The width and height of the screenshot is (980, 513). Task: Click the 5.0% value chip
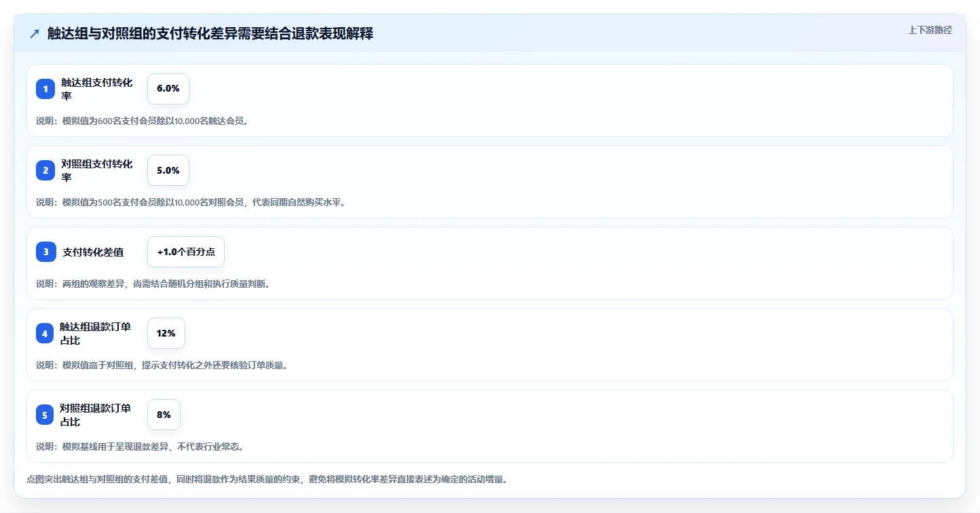pyautogui.click(x=168, y=170)
